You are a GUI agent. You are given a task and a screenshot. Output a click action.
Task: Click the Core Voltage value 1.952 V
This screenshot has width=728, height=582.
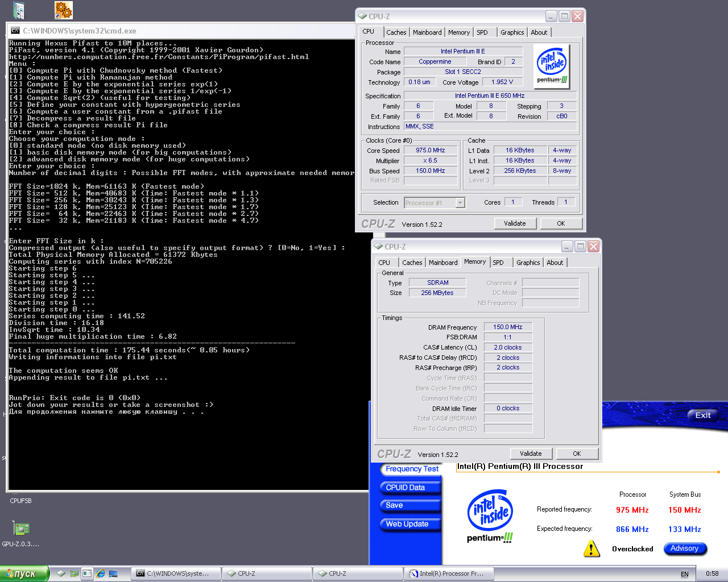point(502,82)
